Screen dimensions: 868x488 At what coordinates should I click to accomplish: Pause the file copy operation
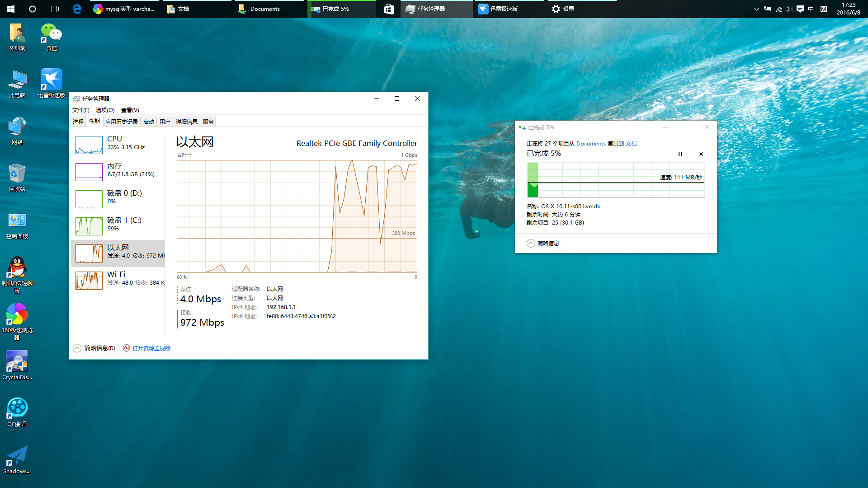680,154
